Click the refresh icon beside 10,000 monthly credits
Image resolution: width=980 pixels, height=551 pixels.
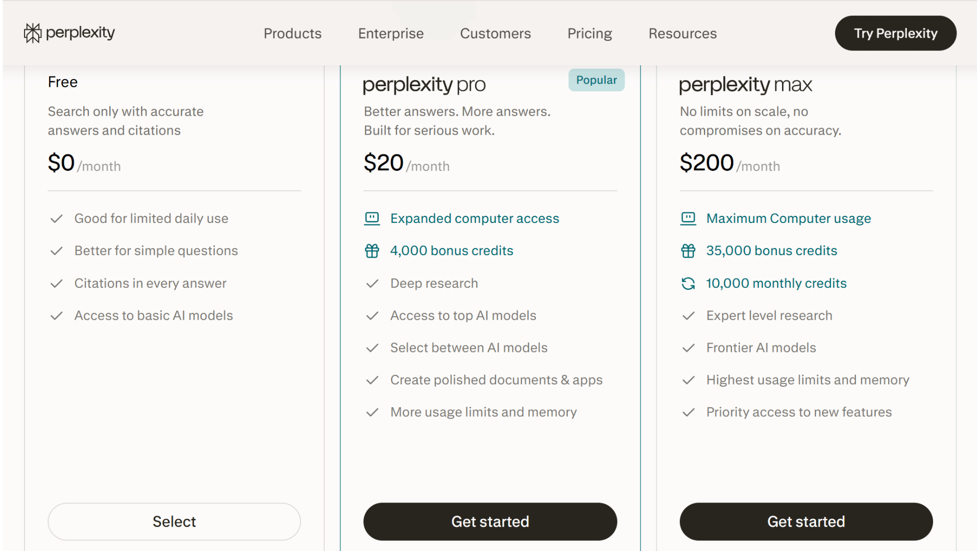688,283
